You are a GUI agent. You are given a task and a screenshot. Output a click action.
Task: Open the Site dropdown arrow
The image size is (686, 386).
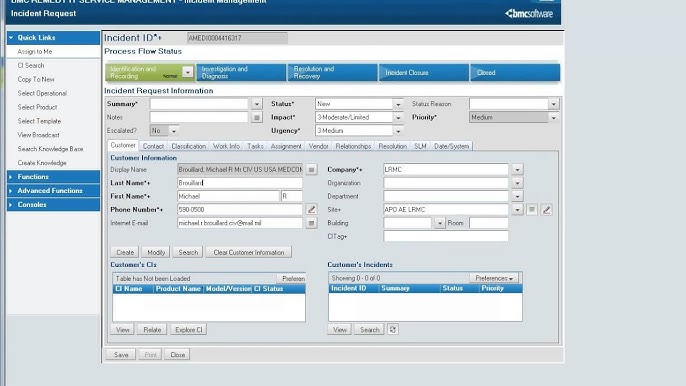click(517, 210)
